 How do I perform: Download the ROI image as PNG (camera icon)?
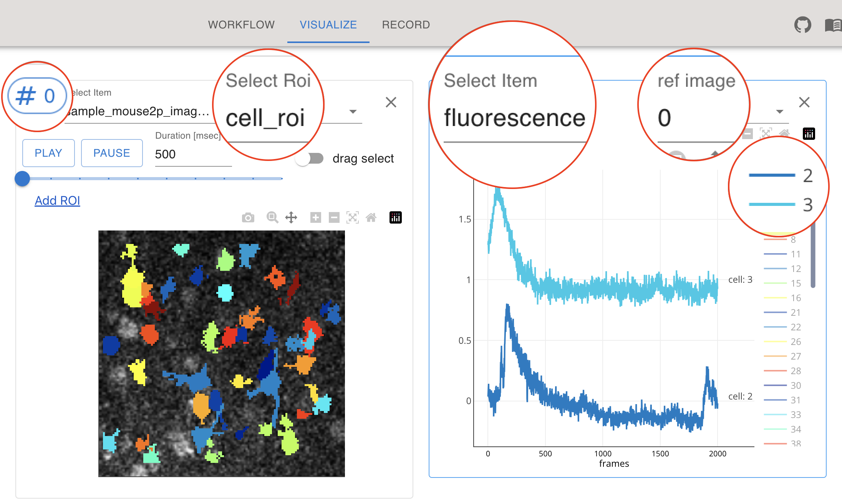point(248,218)
